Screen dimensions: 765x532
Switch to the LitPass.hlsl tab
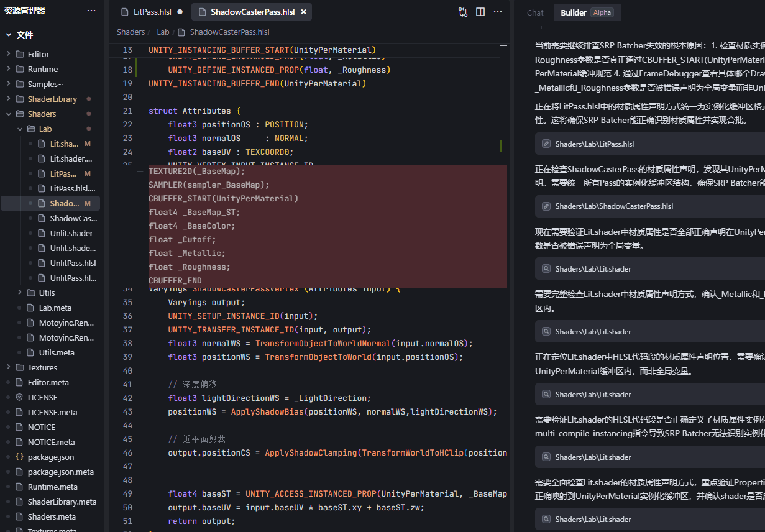pyautogui.click(x=152, y=12)
